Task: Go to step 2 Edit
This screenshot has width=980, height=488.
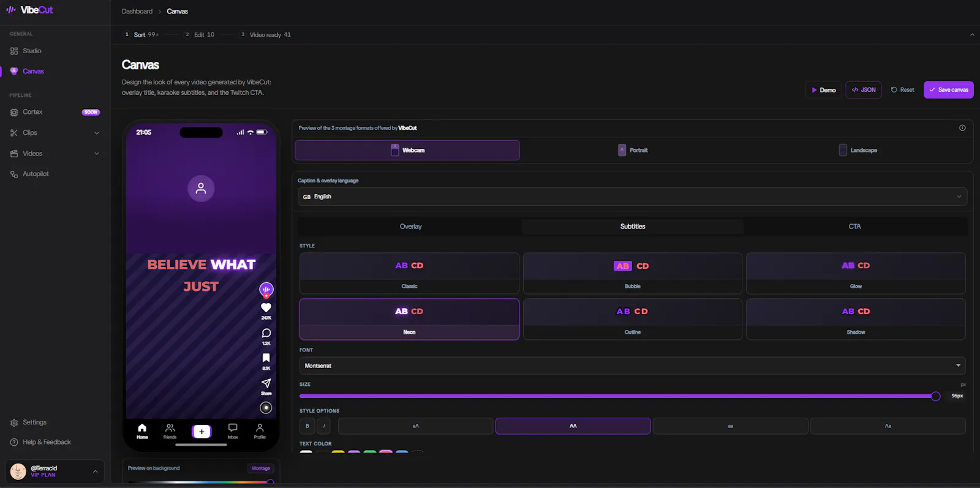Action: (x=200, y=35)
